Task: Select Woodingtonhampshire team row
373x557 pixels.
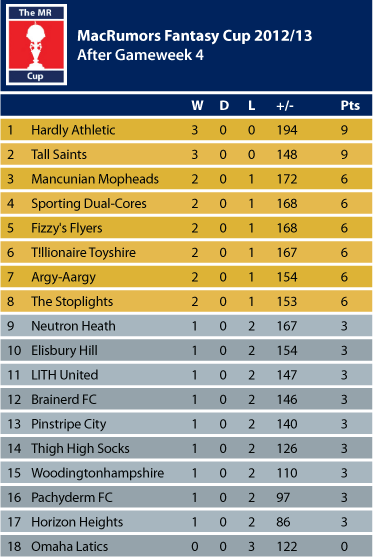Action: click(x=186, y=473)
